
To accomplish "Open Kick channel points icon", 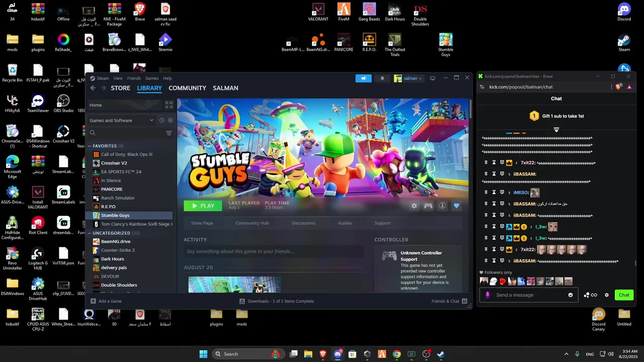I will 591,295.
